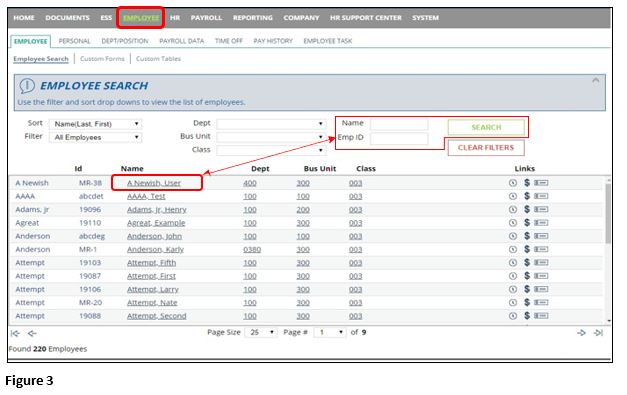Click the dollar icon for Anderson, Karly
The width and height of the screenshot is (627, 395).
pos(527,249)
